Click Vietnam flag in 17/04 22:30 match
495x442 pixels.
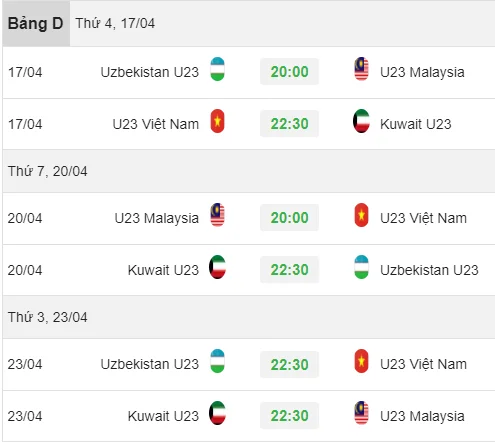point(217,121)
